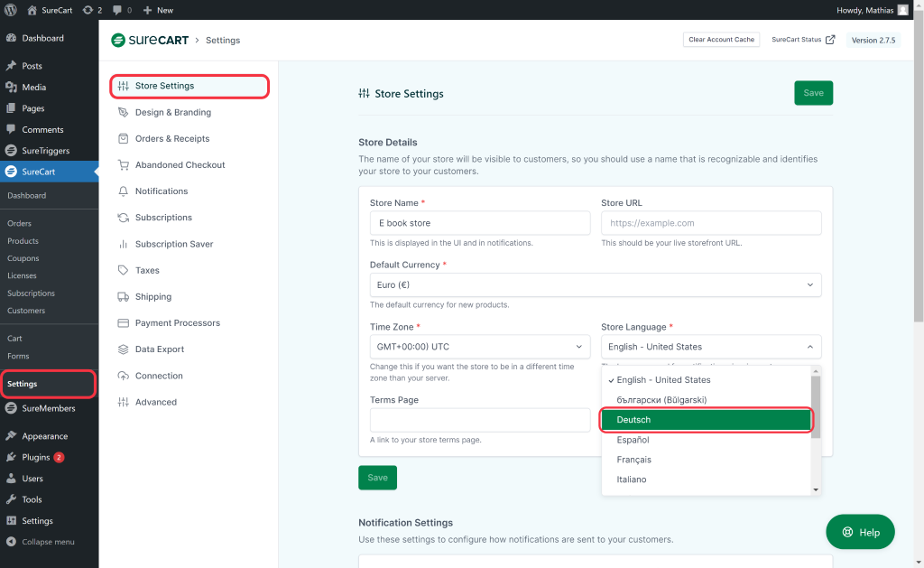Click the Abandoned Checkout cart icon

click(x=124, y=165)
